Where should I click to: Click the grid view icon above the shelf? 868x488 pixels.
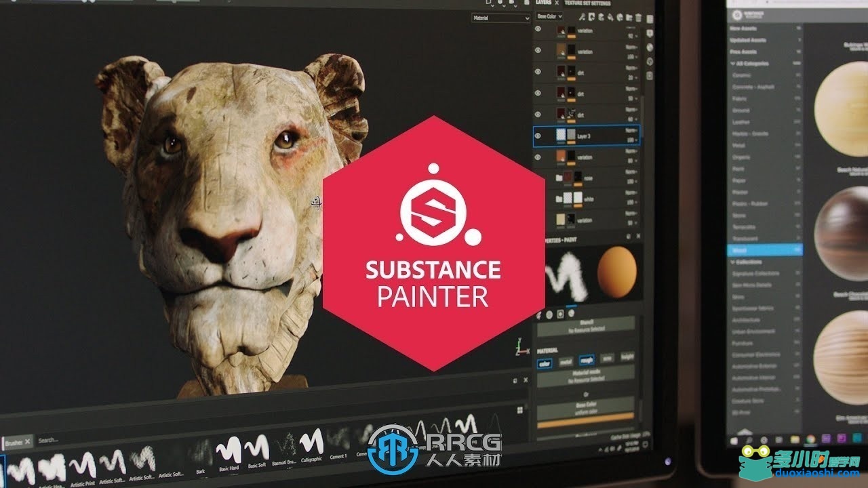(520, 410)
